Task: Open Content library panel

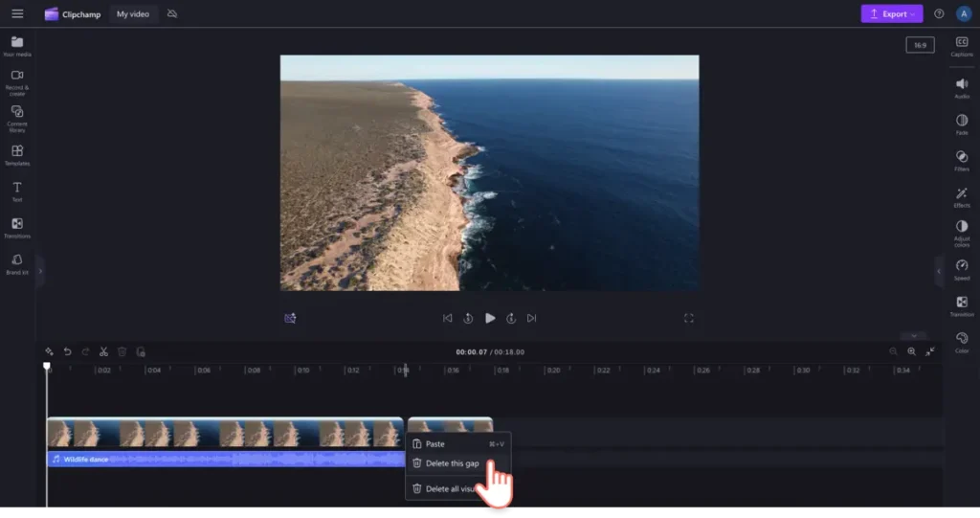Action: click(x=17, y=119)
